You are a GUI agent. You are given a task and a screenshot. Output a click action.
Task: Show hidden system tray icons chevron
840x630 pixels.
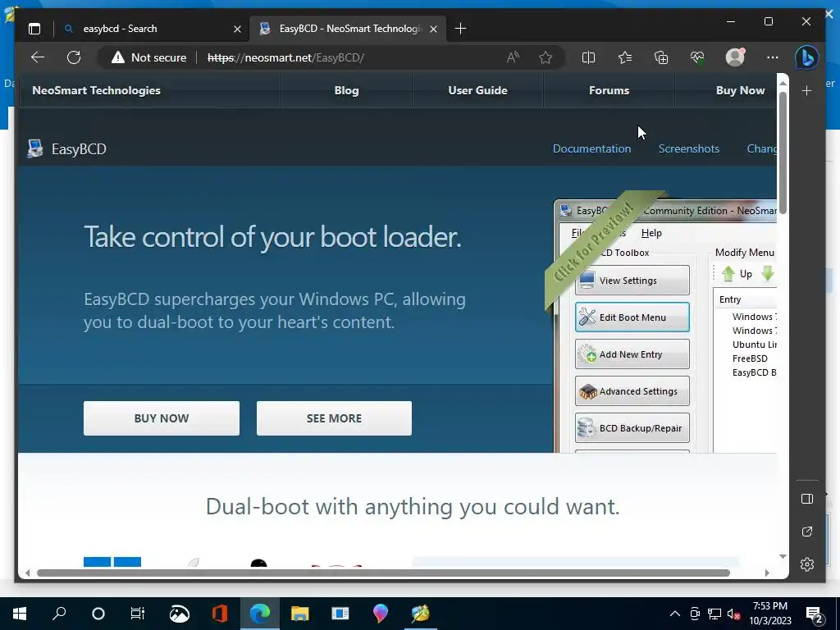point(675,614)
